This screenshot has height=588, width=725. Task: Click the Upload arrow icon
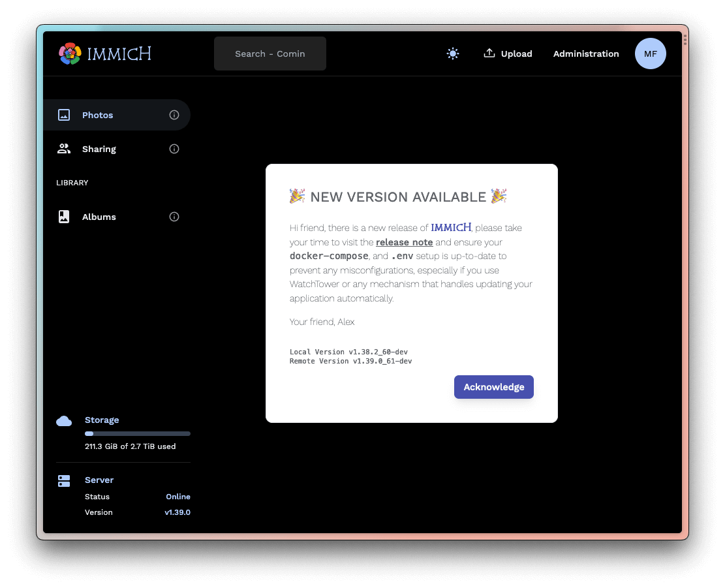click(489, 54)
